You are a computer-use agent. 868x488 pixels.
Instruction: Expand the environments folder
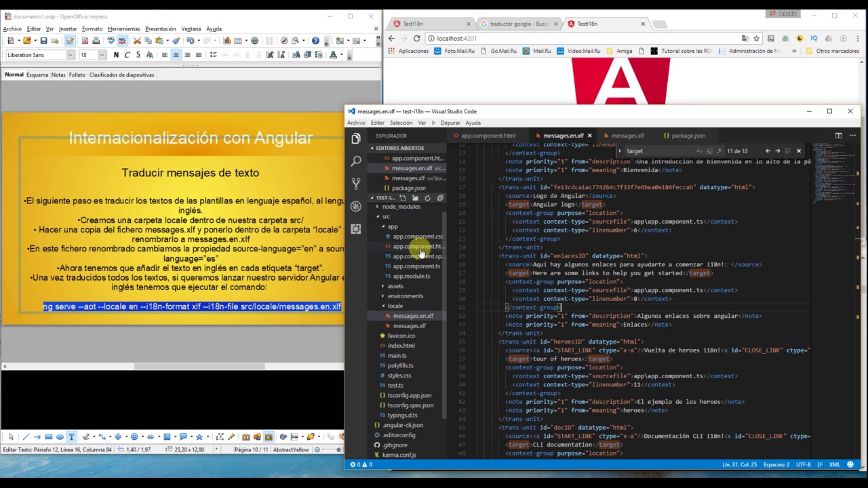(405, 296)
